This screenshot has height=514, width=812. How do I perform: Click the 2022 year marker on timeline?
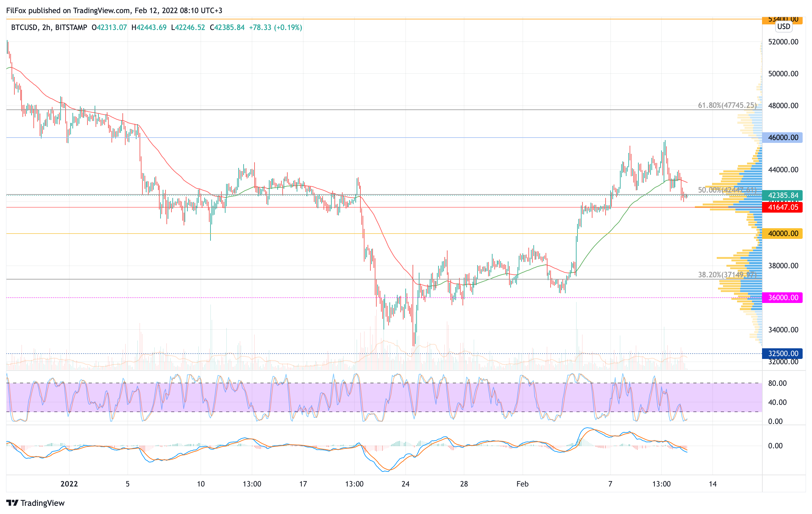(x=69, y=484)
